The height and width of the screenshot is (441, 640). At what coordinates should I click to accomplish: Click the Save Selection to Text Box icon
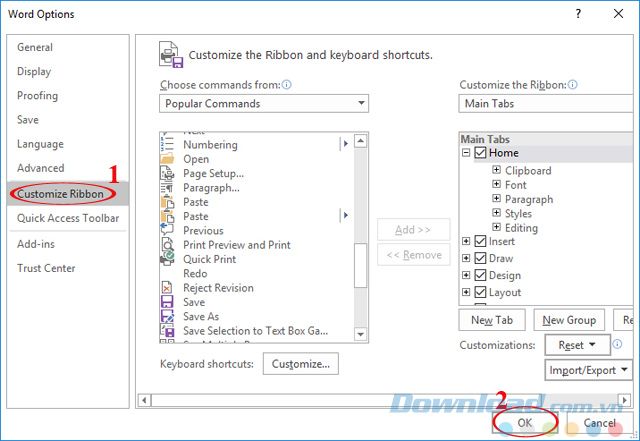[167, 330]
